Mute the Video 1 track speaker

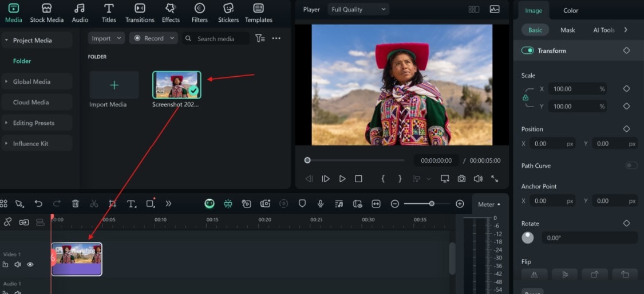18,264
